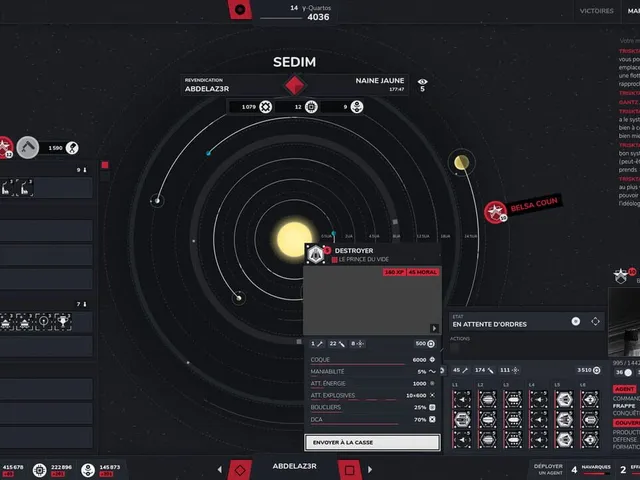Click the NAINE JAUNE star type label
The image size is (640, 480).
point(380,81)
